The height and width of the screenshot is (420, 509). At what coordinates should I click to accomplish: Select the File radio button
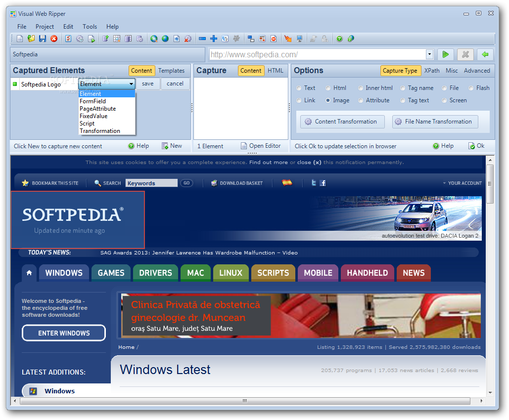point(444,88)
